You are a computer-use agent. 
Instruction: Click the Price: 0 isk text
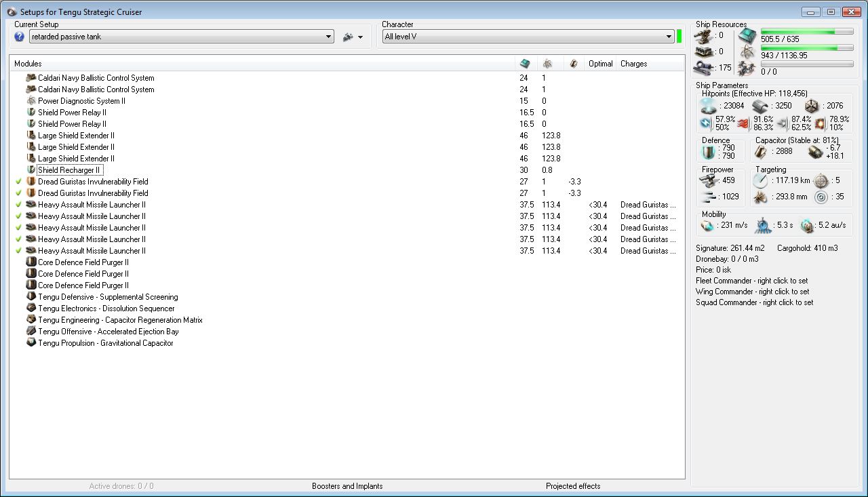tap(715, 270)
